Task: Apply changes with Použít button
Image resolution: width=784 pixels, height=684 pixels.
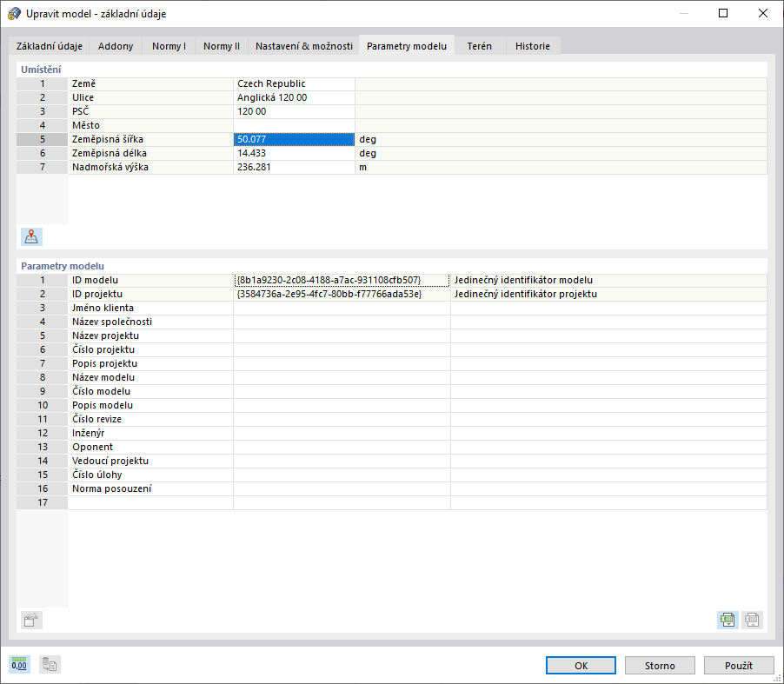Action: (x=739, y=666)
